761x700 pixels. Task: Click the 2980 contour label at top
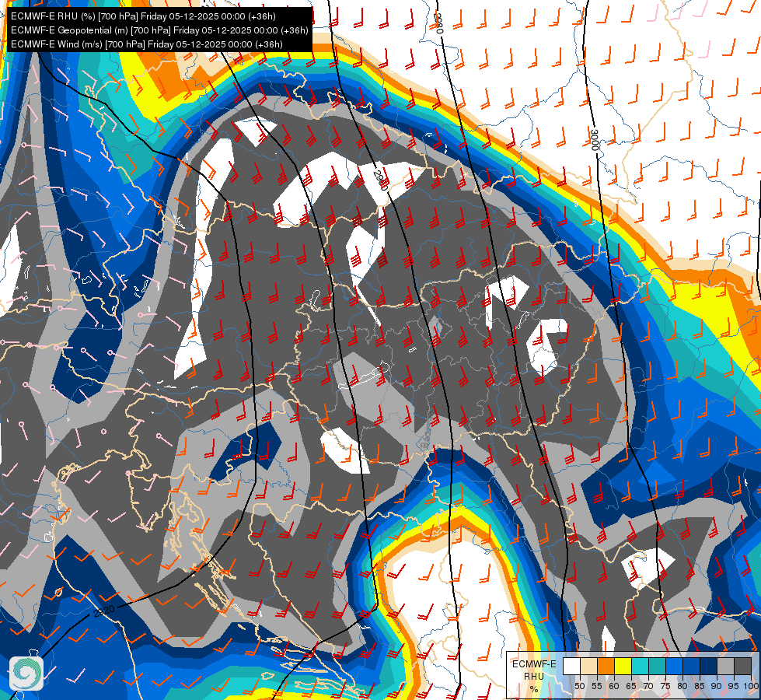click(438, 23)
